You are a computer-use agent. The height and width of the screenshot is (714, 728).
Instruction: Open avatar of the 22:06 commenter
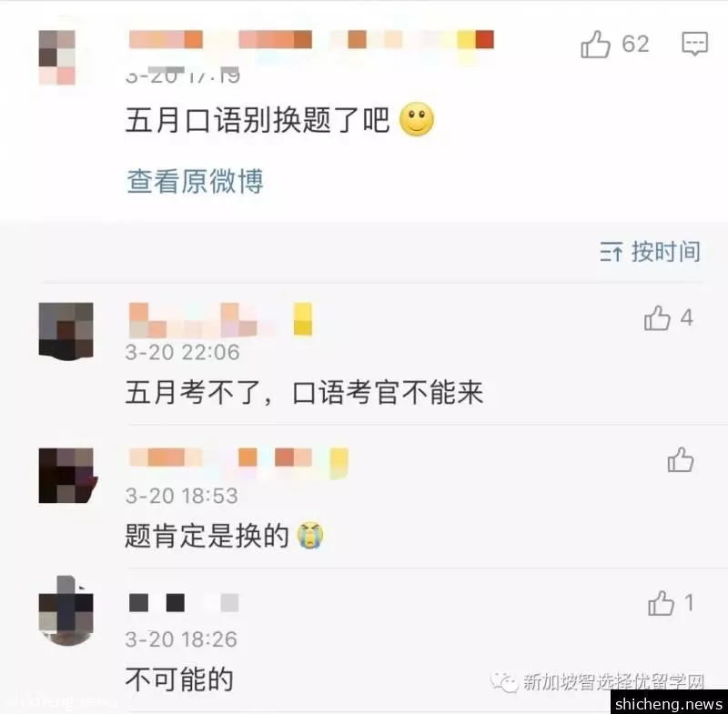click(66, 331)
